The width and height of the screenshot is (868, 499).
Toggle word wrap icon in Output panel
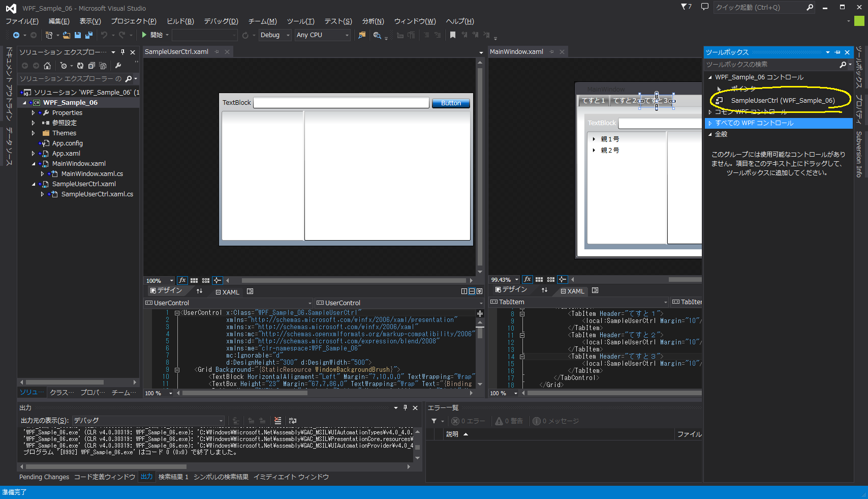coord(293,421)
